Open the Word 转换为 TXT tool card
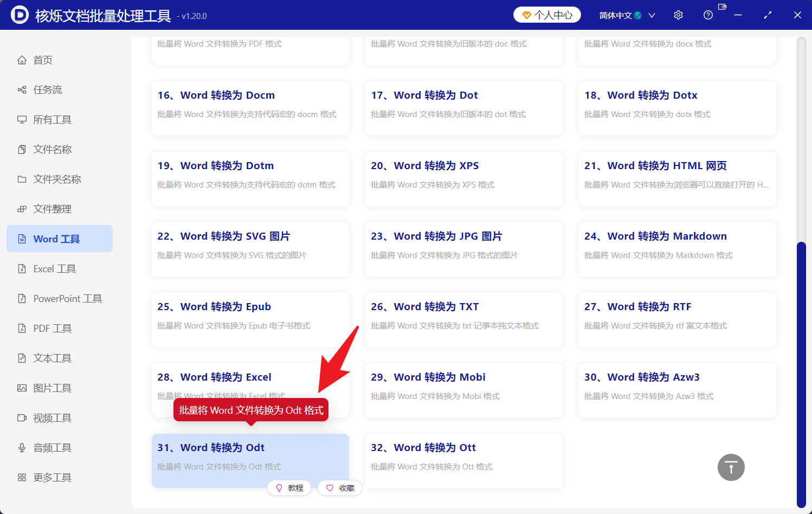This screenshot has width=812, height=514. 463,320
